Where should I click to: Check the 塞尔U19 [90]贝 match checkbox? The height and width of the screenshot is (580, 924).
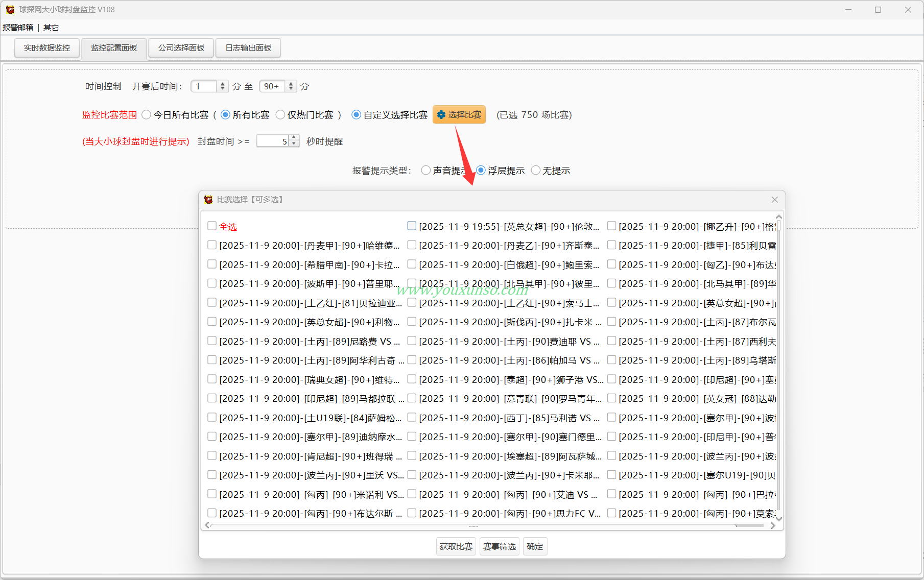click(611, 475)
